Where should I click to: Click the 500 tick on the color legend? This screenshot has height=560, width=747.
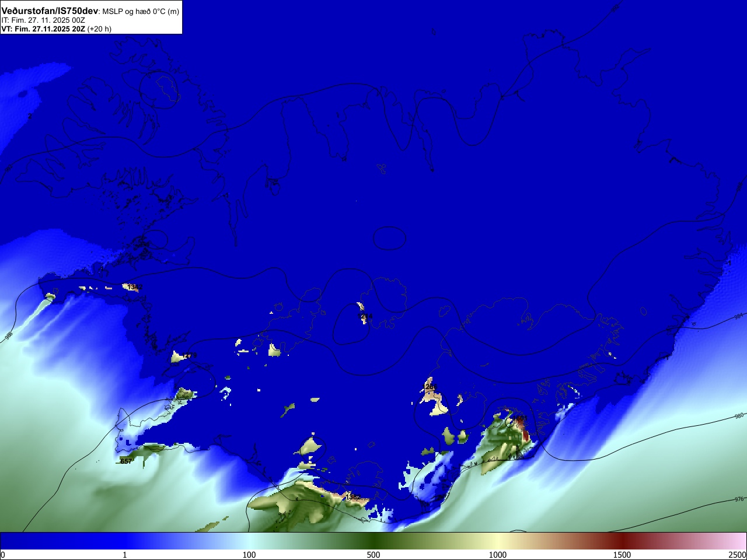373,555
